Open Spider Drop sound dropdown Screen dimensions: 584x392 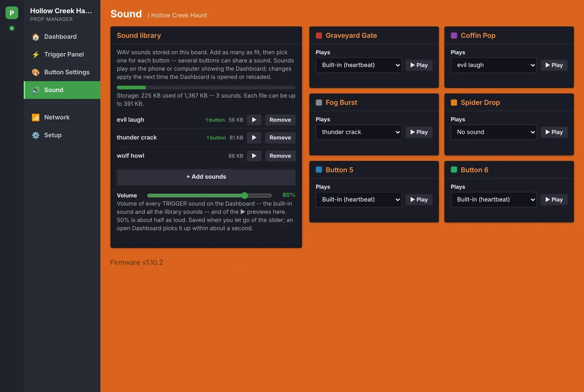(494, 132)
